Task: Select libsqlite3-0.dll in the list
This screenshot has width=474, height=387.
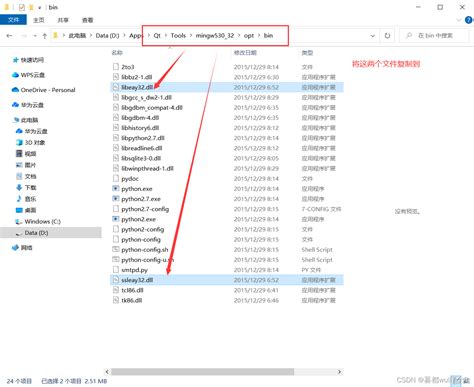Action: pos(227,158)
